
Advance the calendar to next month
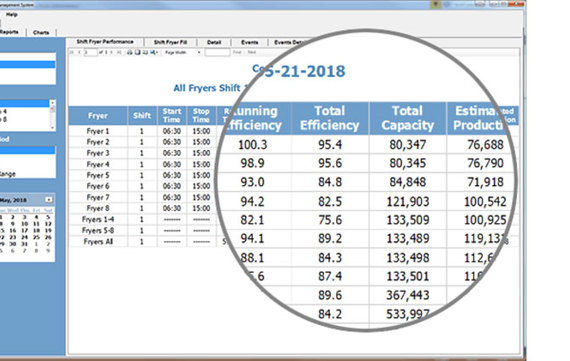(x=49, y=200)
